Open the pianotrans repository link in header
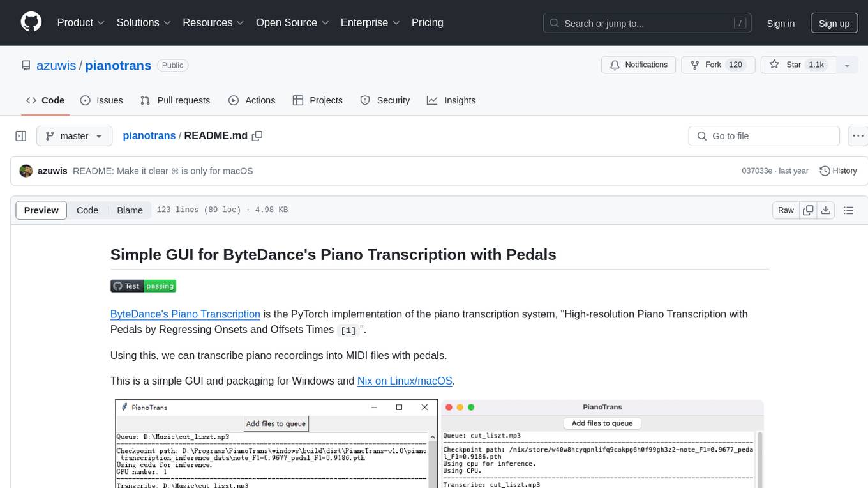The height and width of the screenshot is (488, 868). [x=118, y=65]
